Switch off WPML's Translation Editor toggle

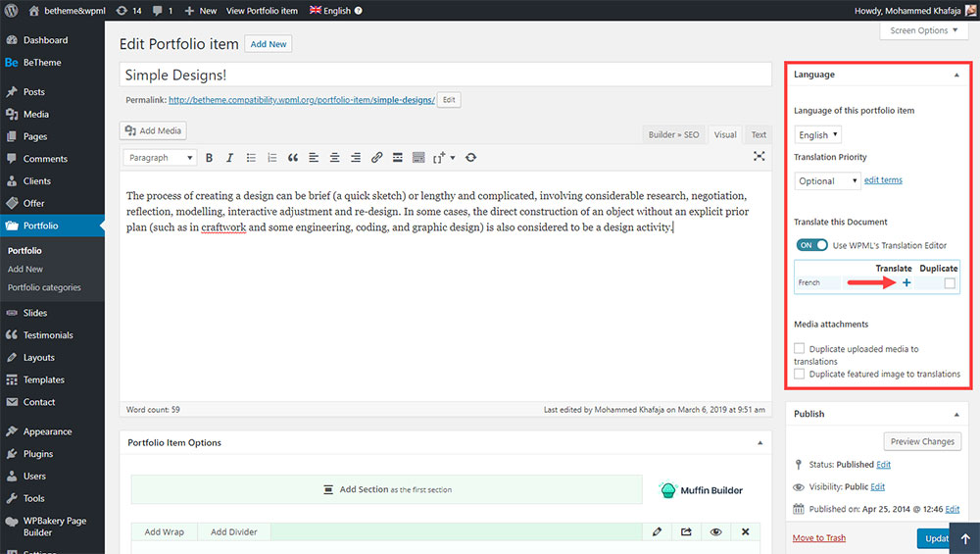(x=810, y=245)
